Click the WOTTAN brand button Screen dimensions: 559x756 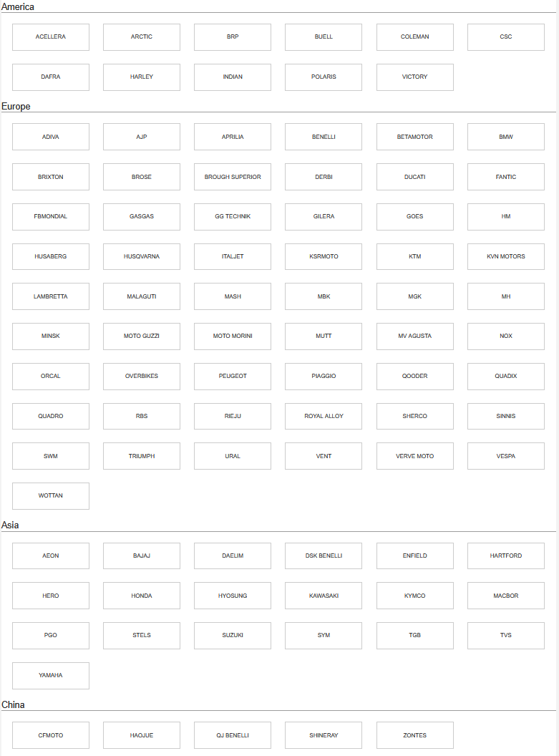tap(51, 496)
